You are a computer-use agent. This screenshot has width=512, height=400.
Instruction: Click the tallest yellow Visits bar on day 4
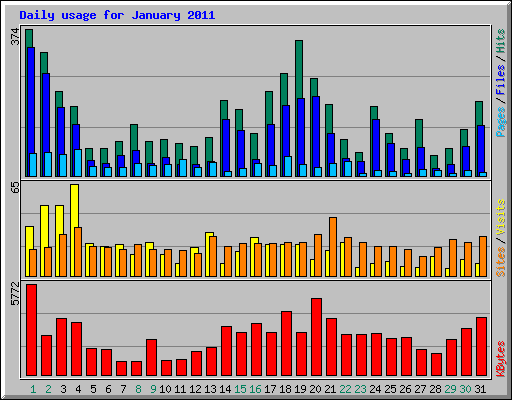point(75,206)
